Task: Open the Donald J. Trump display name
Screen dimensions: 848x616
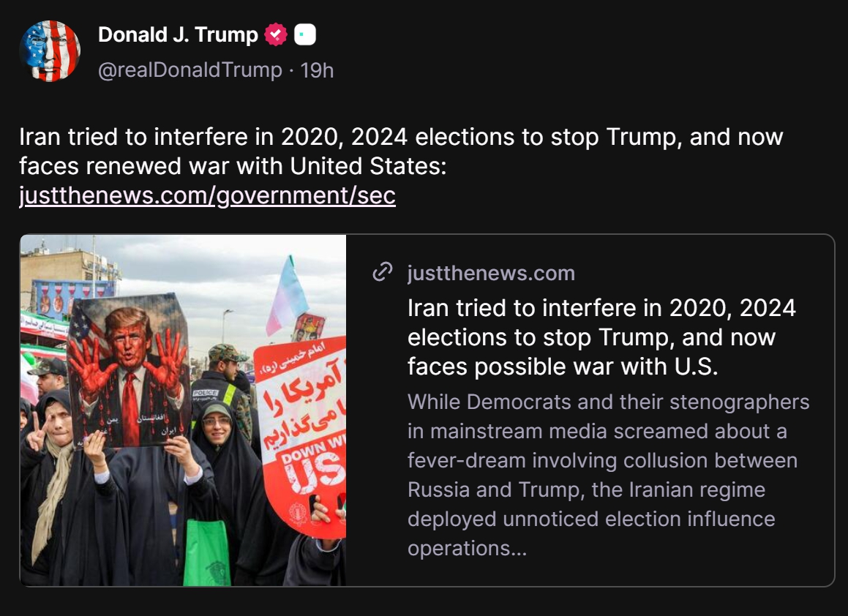Action: [x=178, y=34]
